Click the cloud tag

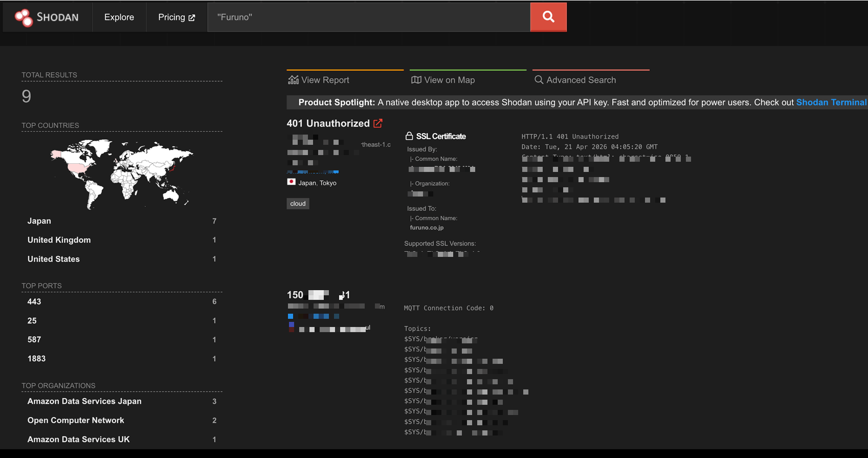pos(298,204)
